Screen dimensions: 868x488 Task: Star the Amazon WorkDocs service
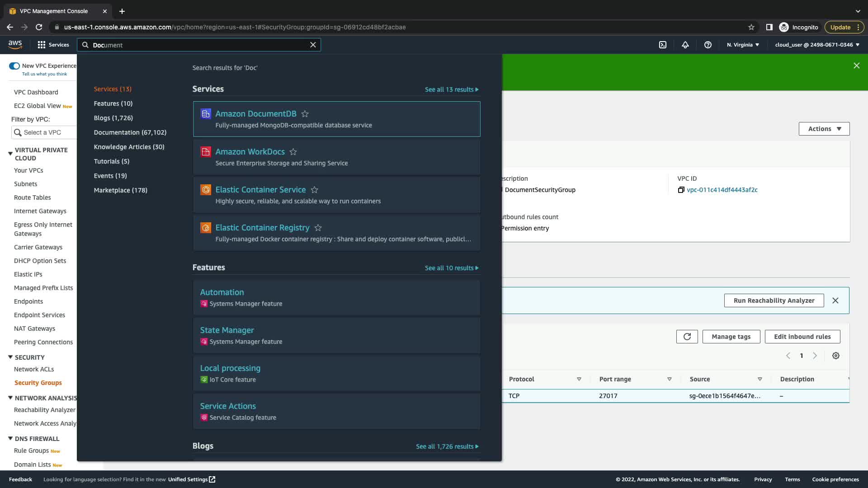click(x=293, y=152)
